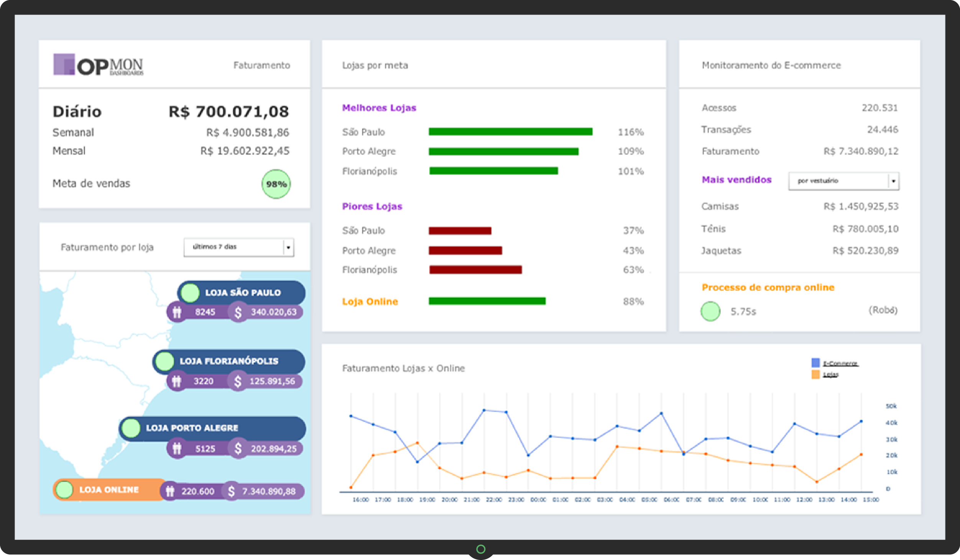Select the Loja Porto Alegre map label

pyautogui.click(x=212, y=428)
